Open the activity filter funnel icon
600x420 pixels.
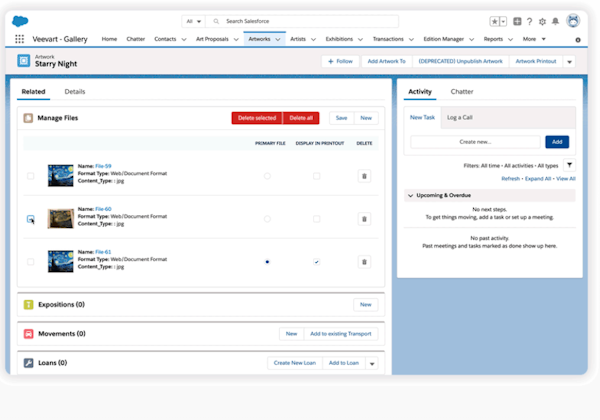(569, 165)
